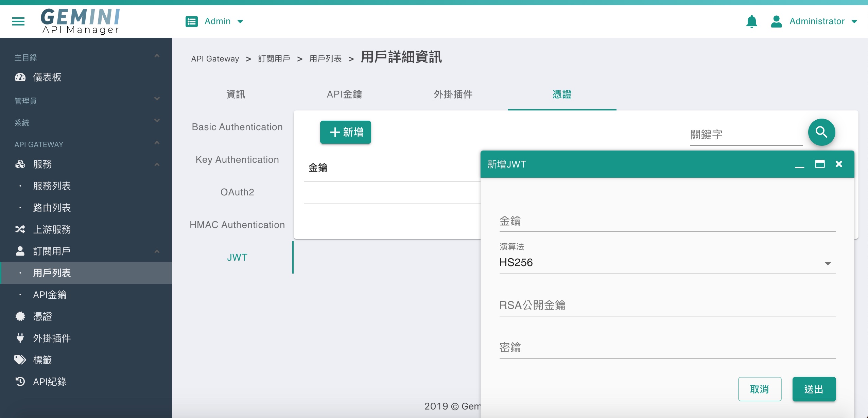Screen dimensions: 868x418
Task: Open the 用戶列表 breadcrumb link
Action: pos(325,59)
